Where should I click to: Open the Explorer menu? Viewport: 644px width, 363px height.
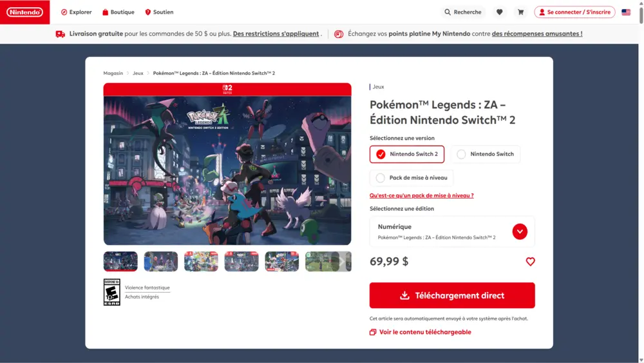[77, 12]
